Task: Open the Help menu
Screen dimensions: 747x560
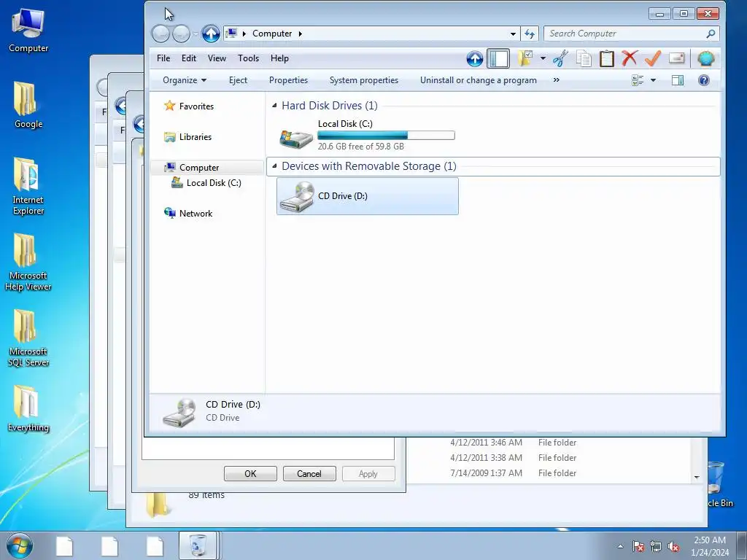Action: pos(279,58)
